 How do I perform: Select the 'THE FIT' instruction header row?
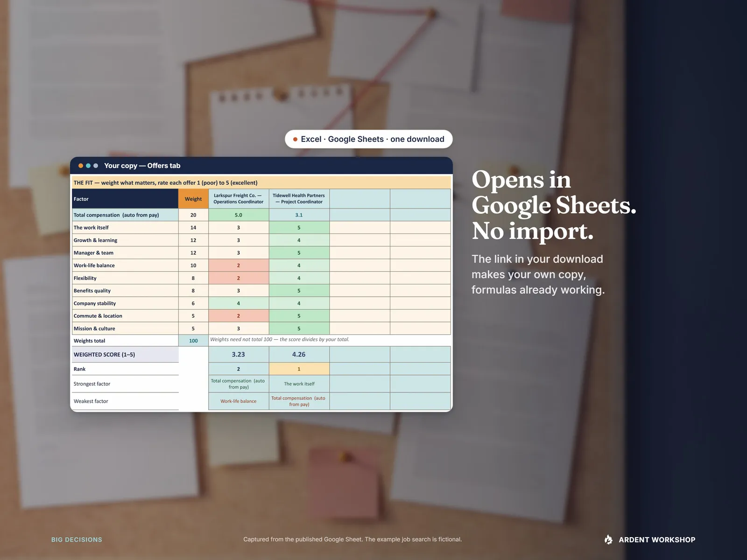click(261, 182)
